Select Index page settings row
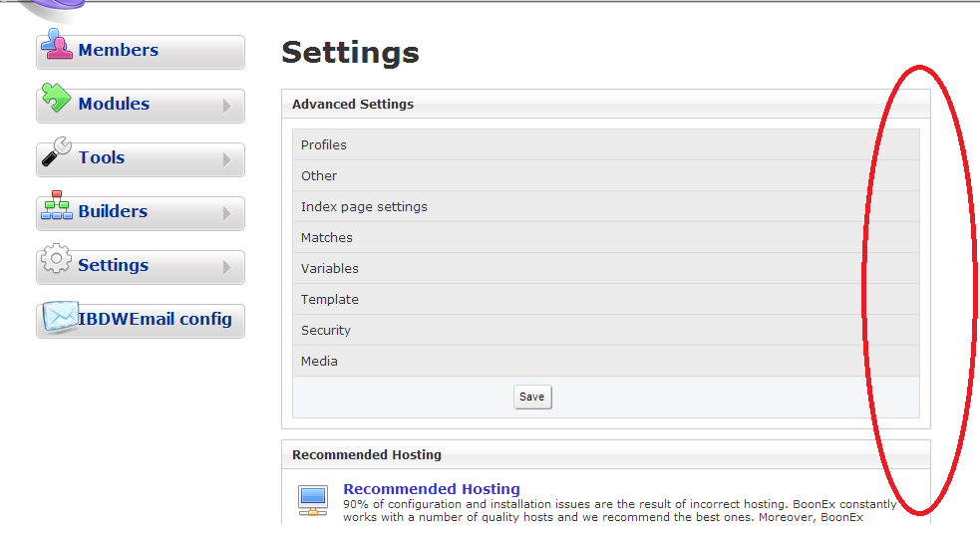 click(364, 206)
